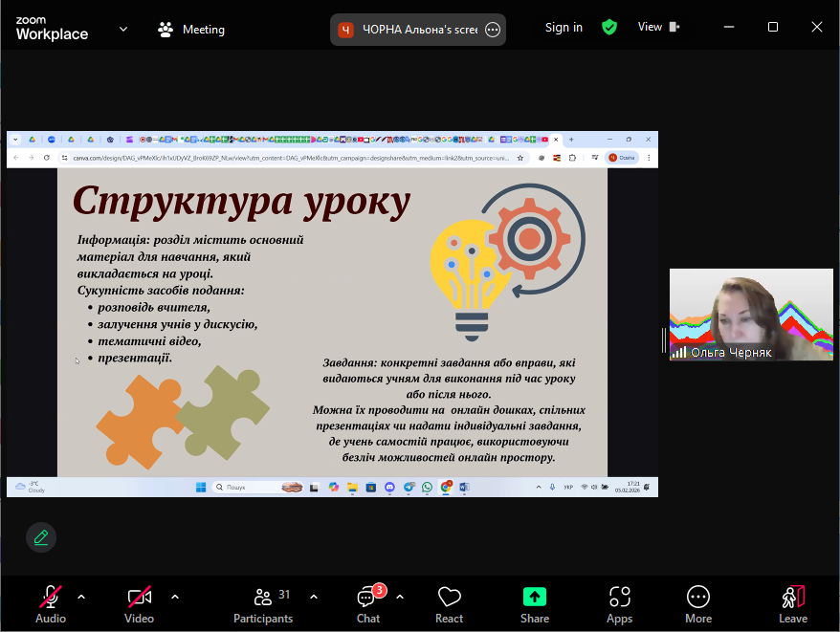The width and height of the screenshot is (840, 632).
Task: Open screen share options ellipsis button
Action: [493, 30]
